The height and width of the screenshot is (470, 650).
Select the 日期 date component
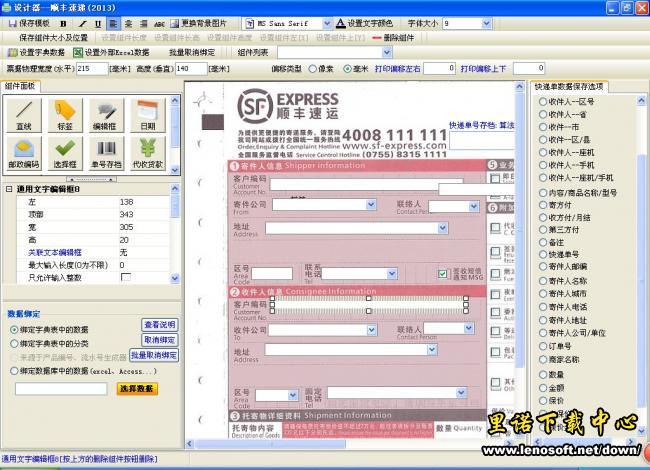point(148,116)
